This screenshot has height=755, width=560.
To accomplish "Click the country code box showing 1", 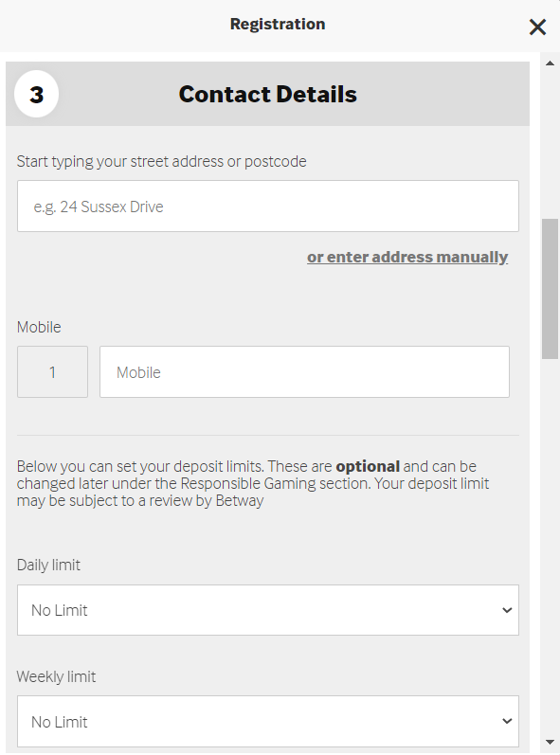I will point(52,371).
